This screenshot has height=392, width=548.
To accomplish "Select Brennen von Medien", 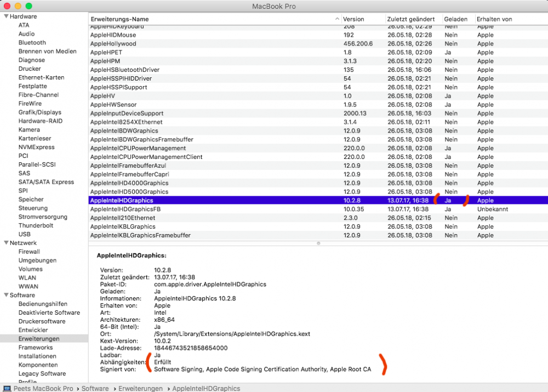I will (x=47, y=52).
